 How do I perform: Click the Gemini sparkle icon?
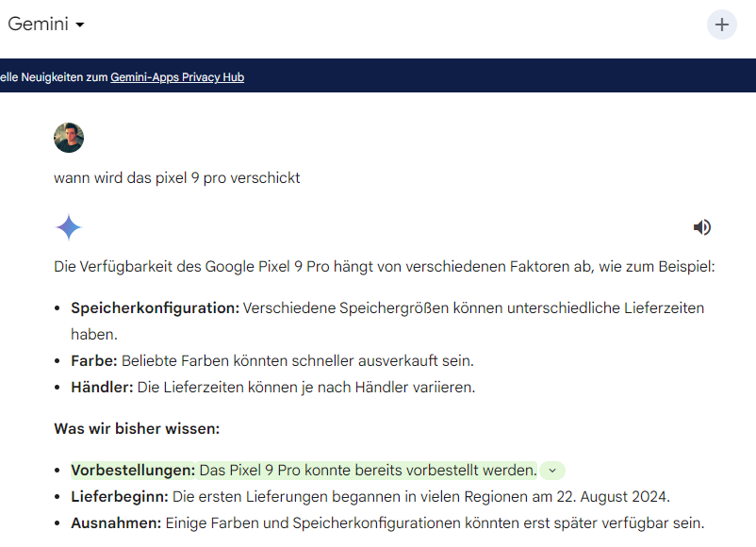pyautogui.click(x=69, y=227)
